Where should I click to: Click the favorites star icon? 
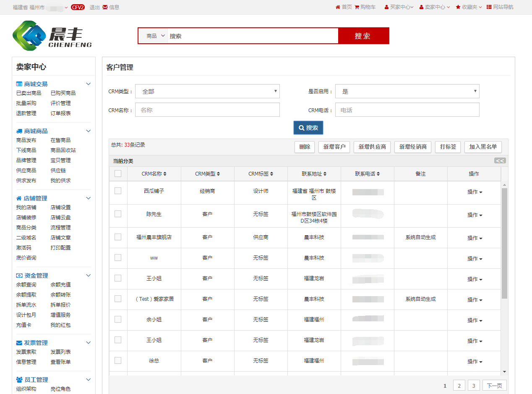tap(458, 7)
